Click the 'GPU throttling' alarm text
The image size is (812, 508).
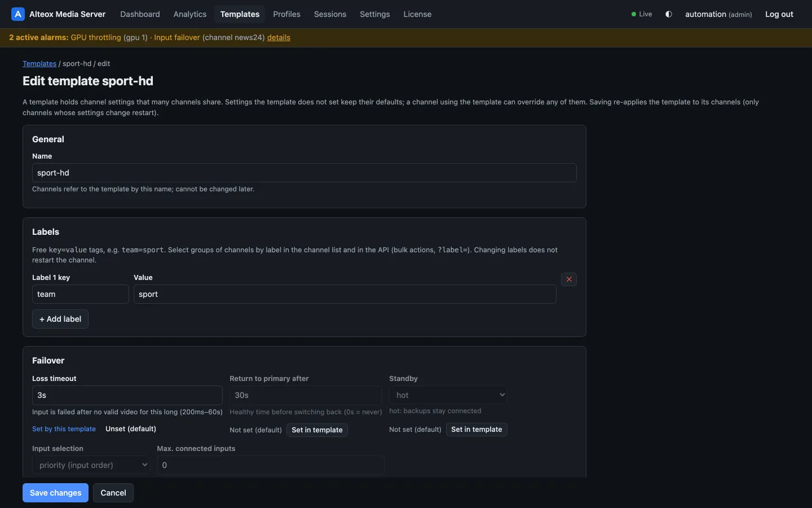[x=96, y=37]
